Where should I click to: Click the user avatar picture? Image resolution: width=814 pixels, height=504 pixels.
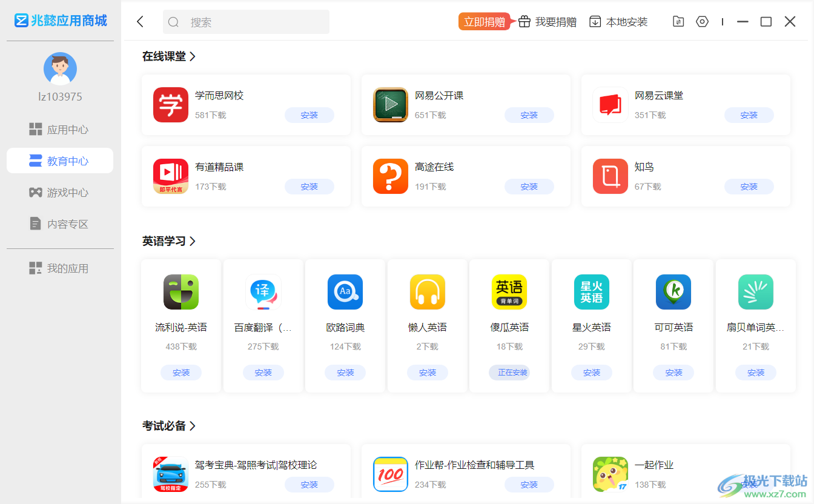[60, 68]
